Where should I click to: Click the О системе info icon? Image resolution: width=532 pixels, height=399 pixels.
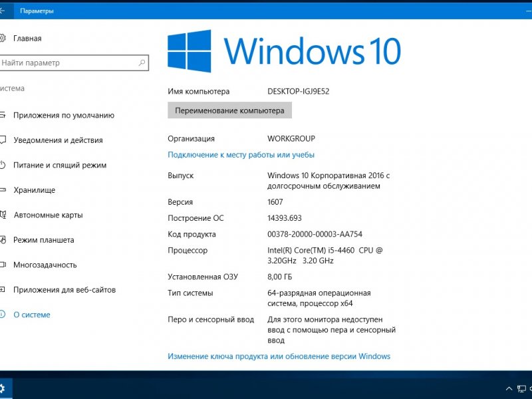(x=2, y=315)
